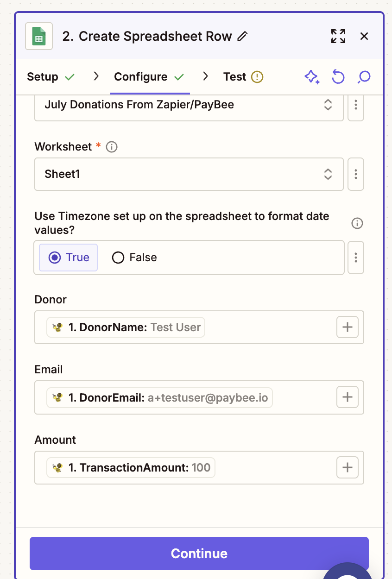Click info icon next to Worksheet label
This screenshot has height=579, width=392.
click(112, 147)
